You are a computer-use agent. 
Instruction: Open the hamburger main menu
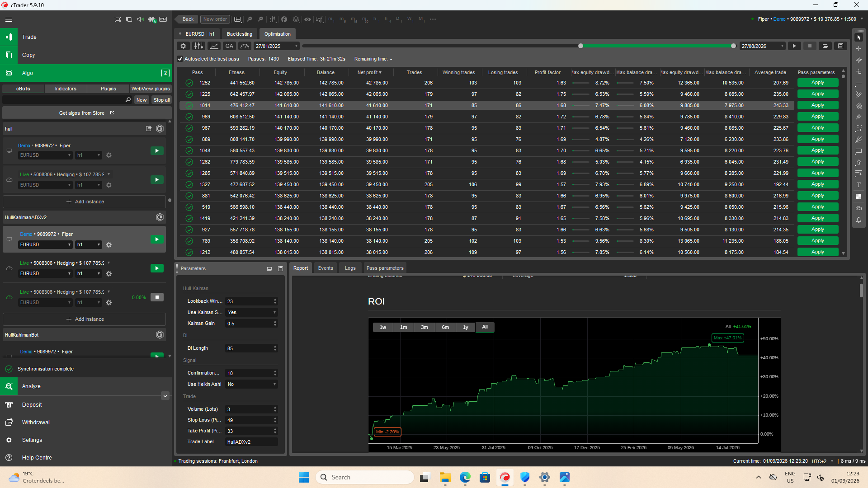[x=9, y=19]
